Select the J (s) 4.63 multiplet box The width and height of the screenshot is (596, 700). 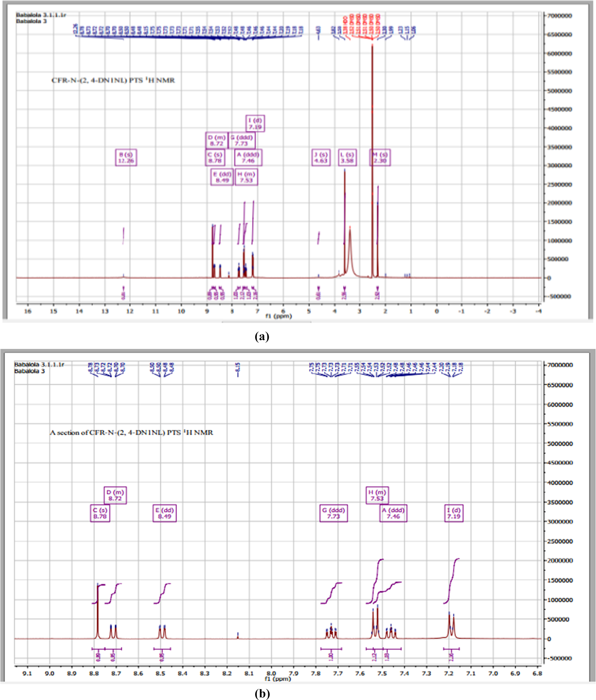(x=321, y=157)
